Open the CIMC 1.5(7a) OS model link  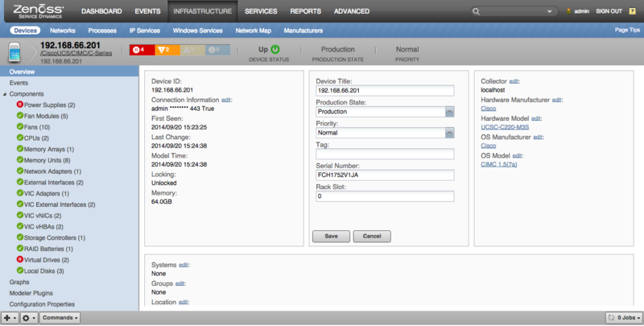point(499,165)
